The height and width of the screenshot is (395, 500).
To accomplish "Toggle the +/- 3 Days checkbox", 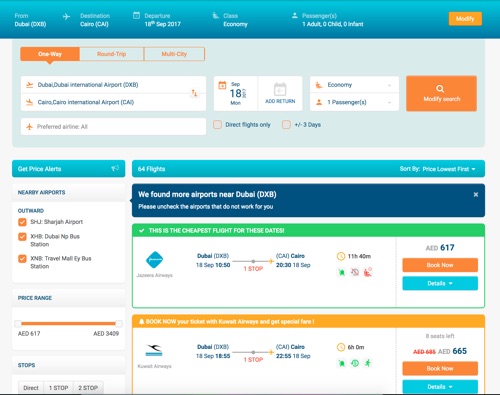I will tap(286, 125).
